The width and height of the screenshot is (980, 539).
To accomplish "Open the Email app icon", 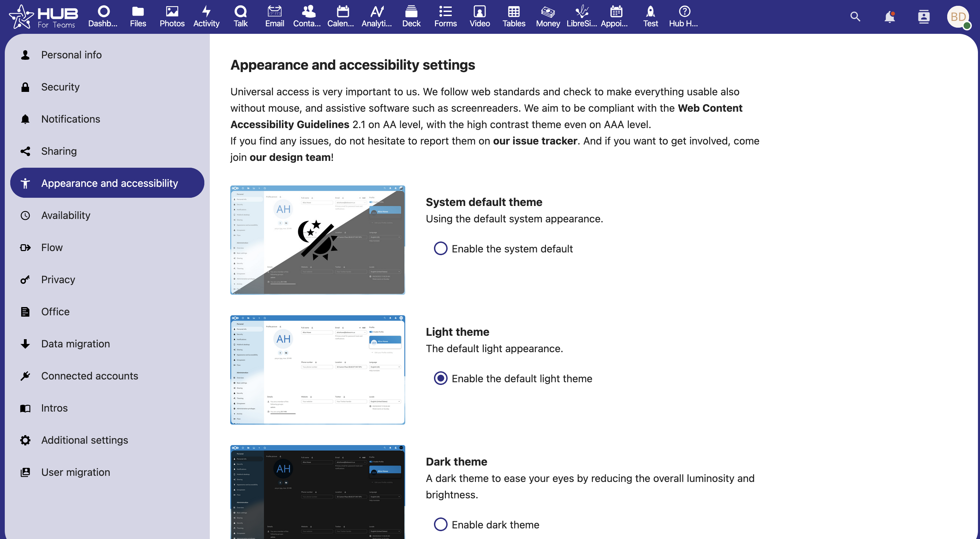I will tap(274, 16).
